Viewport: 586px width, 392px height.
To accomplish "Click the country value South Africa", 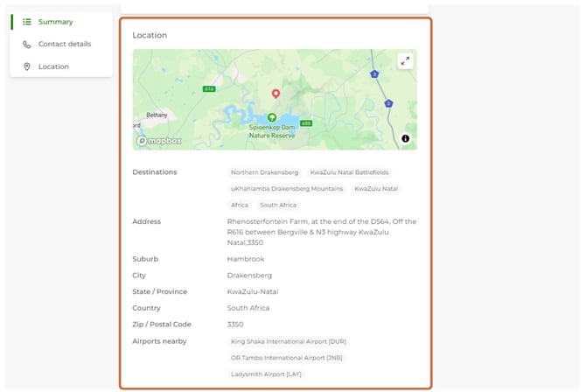I will coord(248,308).
